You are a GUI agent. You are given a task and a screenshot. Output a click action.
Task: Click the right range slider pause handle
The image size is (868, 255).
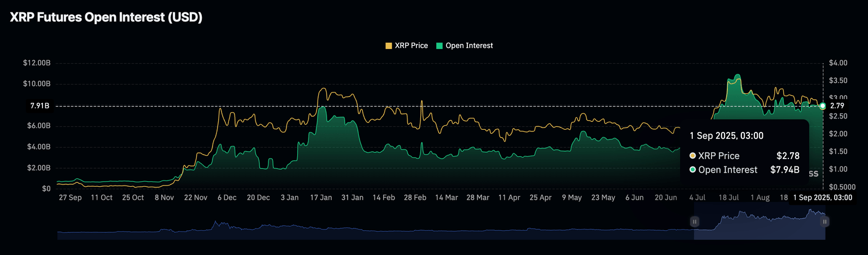coord(825,222)
